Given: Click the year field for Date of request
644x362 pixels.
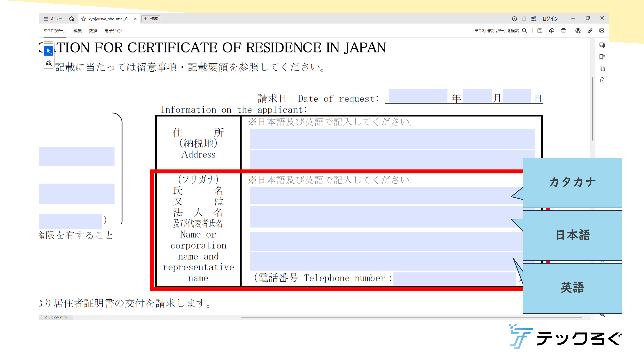Looking at the screenshot, I should (x=418, y=96).
